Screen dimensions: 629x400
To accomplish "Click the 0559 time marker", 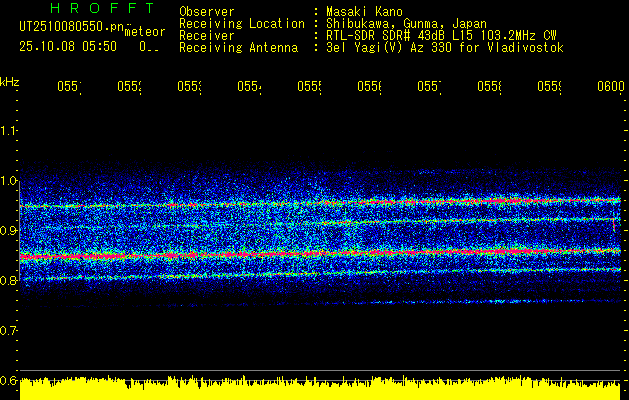I will 549,87.
